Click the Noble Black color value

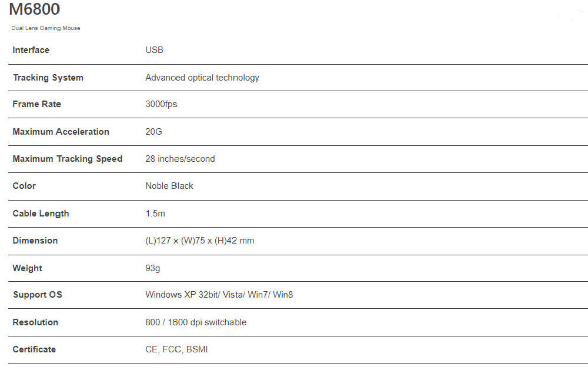click(x=169, y=186)
